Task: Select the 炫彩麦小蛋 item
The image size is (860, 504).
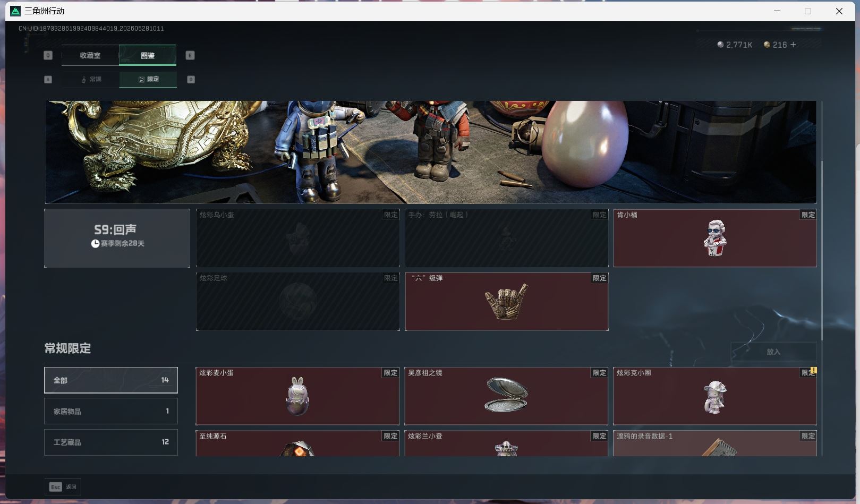Action: pos(297,396)
